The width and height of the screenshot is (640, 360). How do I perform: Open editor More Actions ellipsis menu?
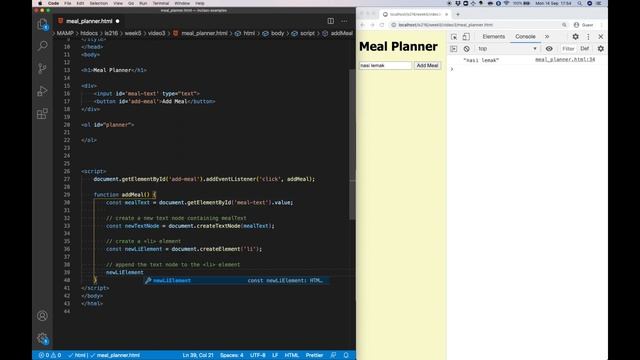pyautogui.click(x=344, y=21)
